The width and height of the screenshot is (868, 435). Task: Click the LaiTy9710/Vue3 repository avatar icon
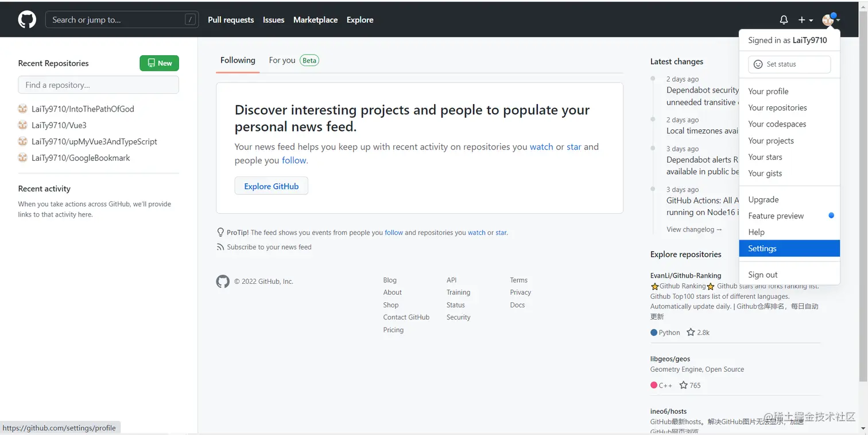23,125
